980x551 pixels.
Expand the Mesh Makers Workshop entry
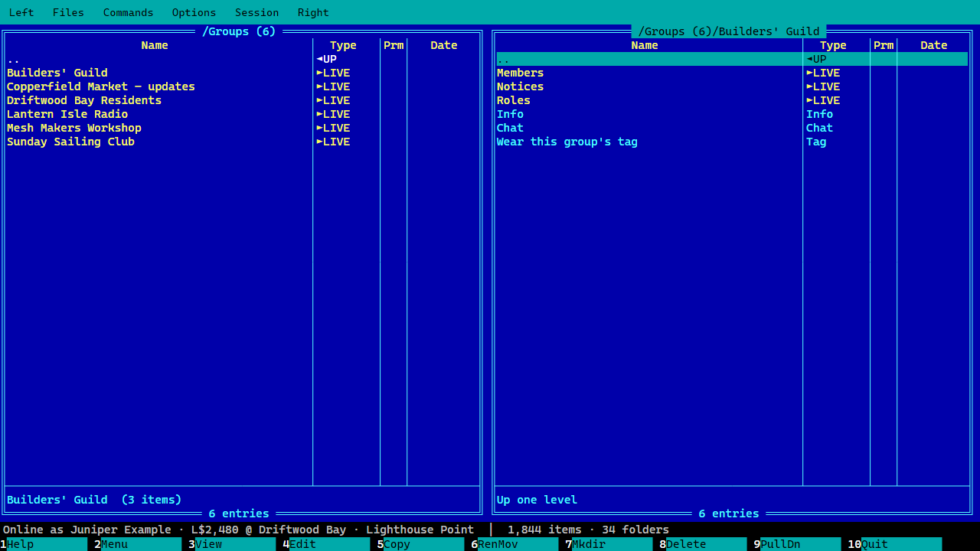(242, 128)
